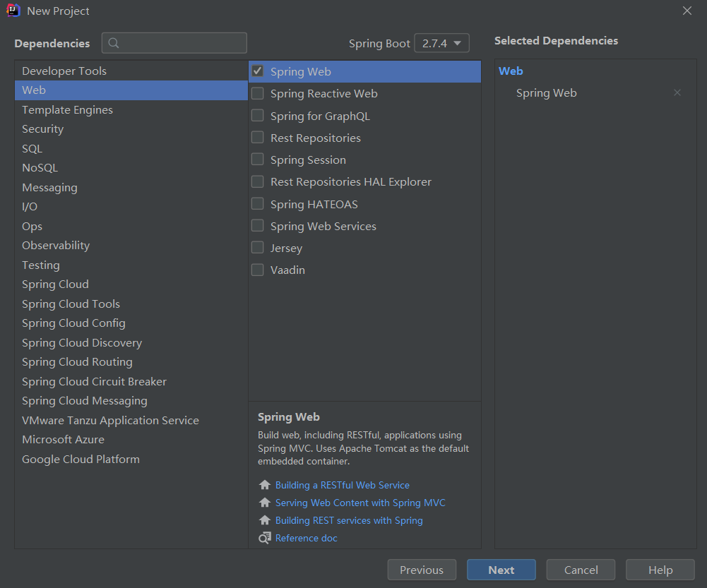The image size is (707, 588).
Task: Open the Template Engines category
Action: coord(131,109)
